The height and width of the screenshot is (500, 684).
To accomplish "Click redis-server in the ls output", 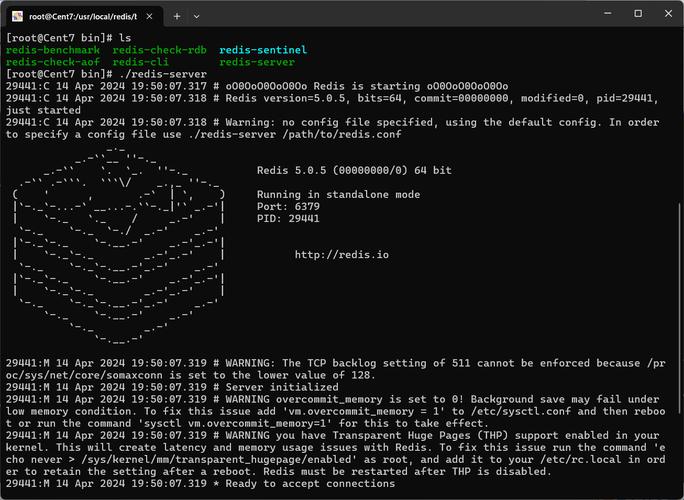I will (x=257, y=62).
